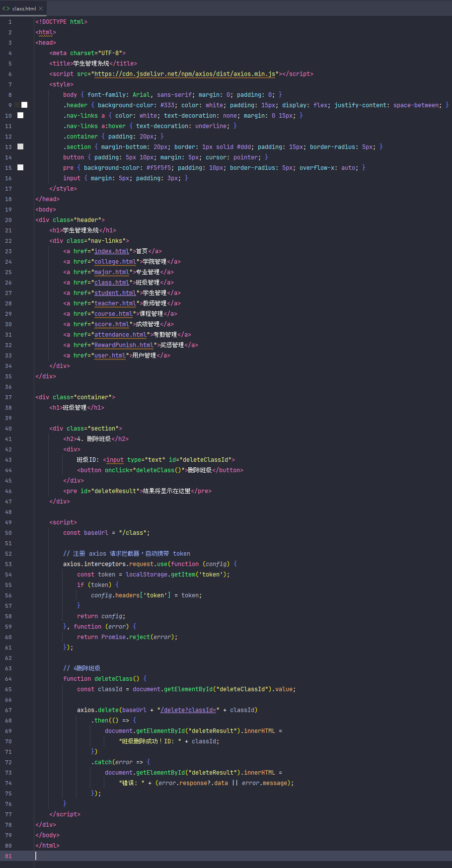The width and height of the screenshot is (452, 868).
Task: Follow the RewardPunish.html href link
Action: click(124, 345)
